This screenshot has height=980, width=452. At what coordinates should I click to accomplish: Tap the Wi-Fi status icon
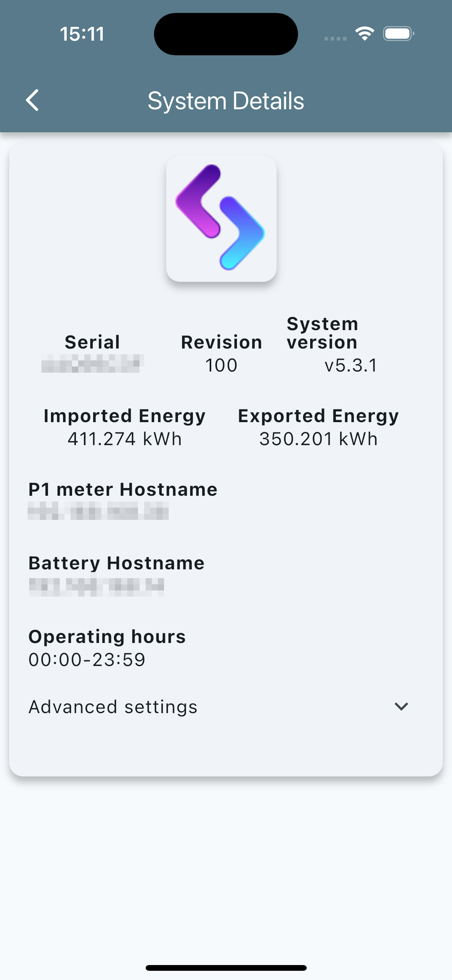(x=364, y=34)
